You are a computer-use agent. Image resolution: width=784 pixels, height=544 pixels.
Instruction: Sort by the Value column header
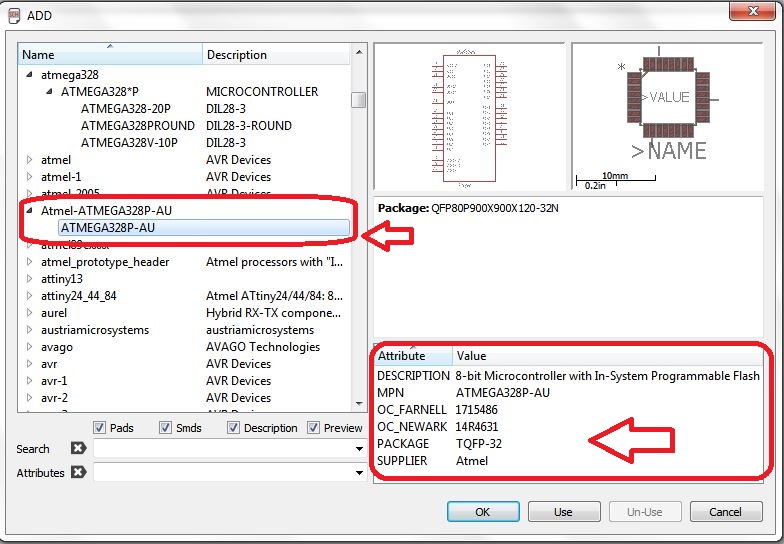(608, 356)
